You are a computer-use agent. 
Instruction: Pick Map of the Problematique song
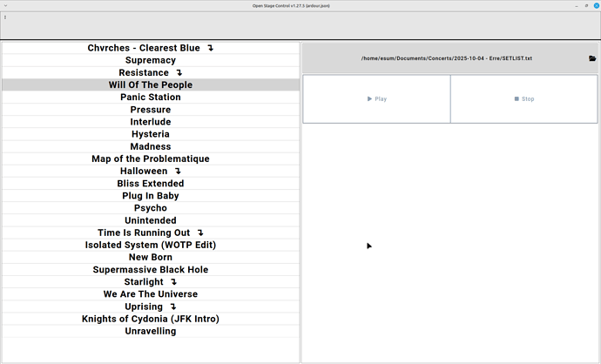pyautogui.click(x=151, y=159)
